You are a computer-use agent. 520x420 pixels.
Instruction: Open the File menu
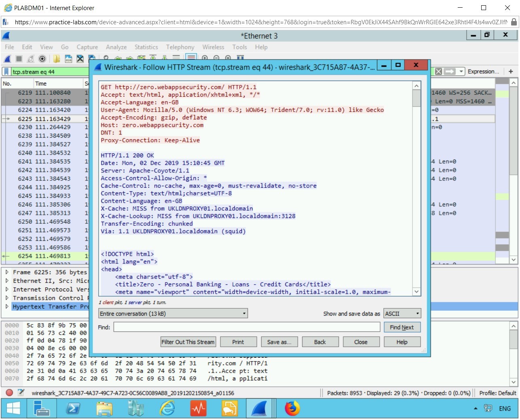tap(9, 47)
